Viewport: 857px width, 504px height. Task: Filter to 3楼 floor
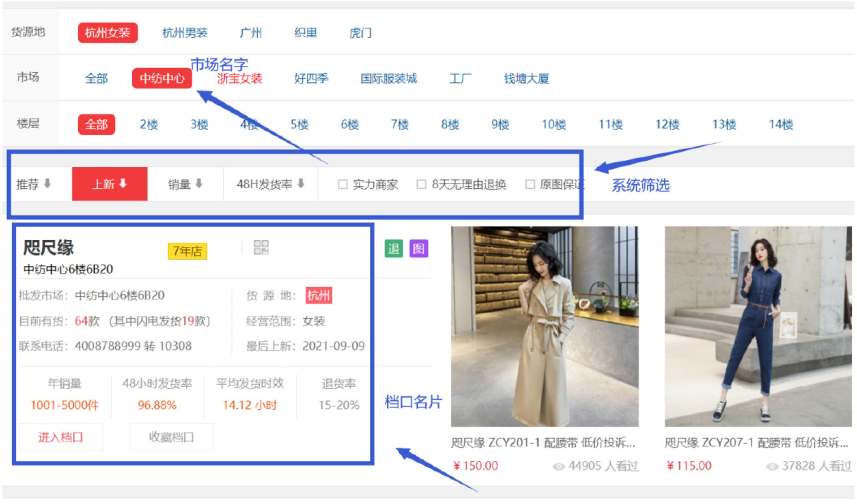[x=199, y=124]
